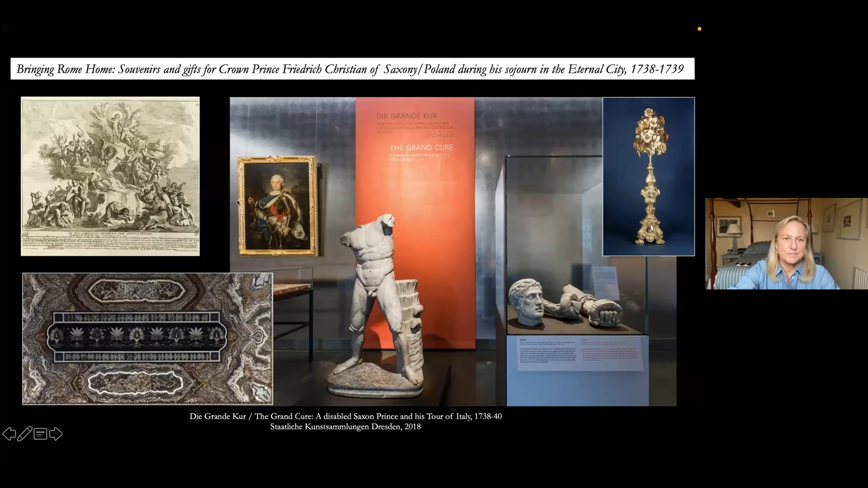Click the marble torso statue
Image resolution: width=868 pixels, height=488 pixels.
pos(380,305)
